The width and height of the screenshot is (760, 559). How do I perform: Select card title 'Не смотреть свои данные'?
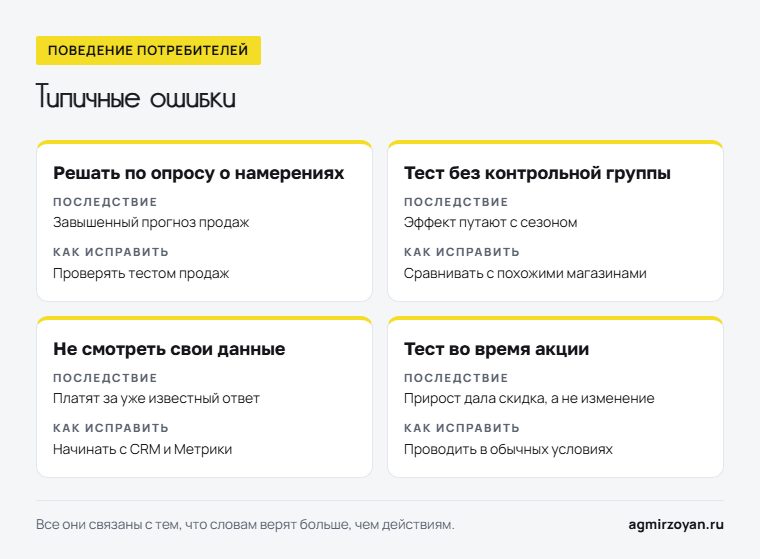(169, 349)
